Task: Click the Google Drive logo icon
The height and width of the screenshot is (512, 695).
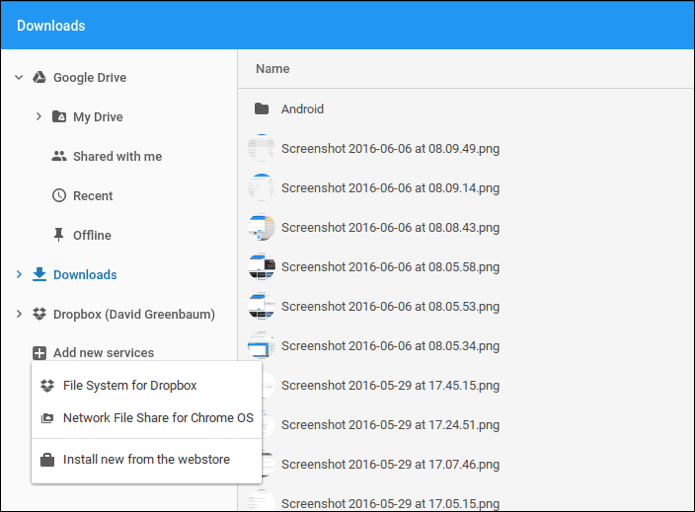Action: 39,78
